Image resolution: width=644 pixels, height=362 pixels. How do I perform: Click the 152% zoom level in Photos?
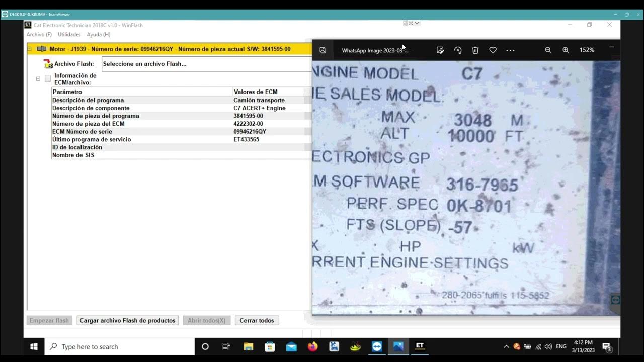(x=587, y=50)
